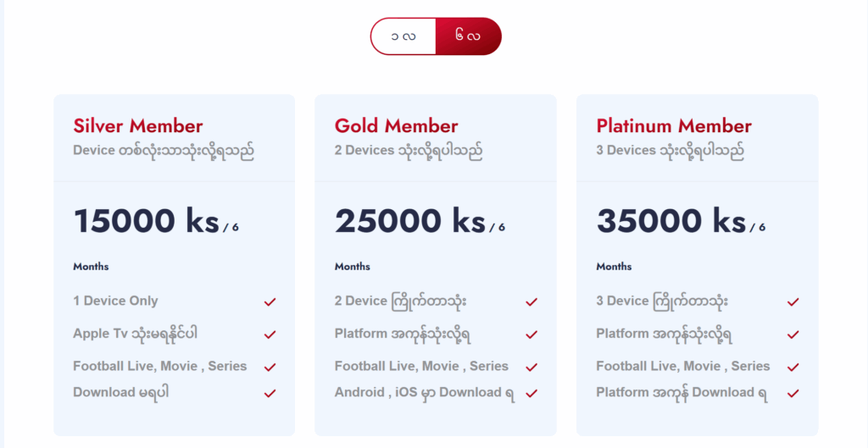
Task: Select the ၆ လ (6 month) billing option
Action: [468, 36]
